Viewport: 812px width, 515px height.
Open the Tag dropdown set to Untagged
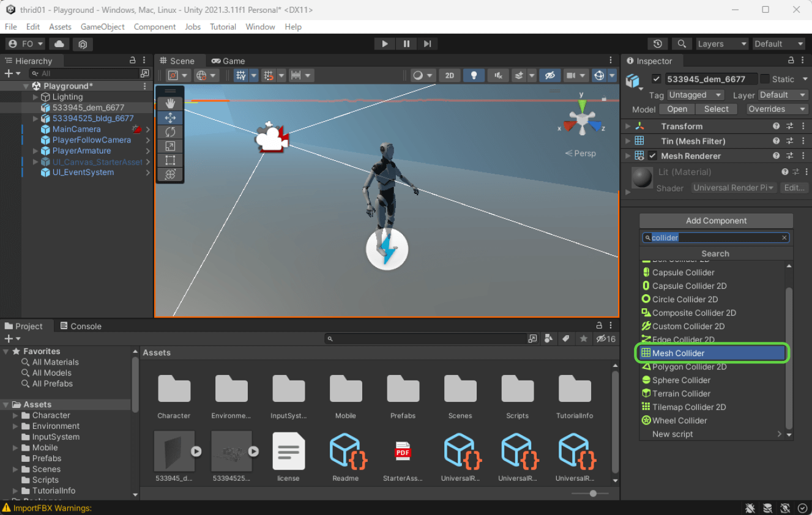tap(695, 95)
